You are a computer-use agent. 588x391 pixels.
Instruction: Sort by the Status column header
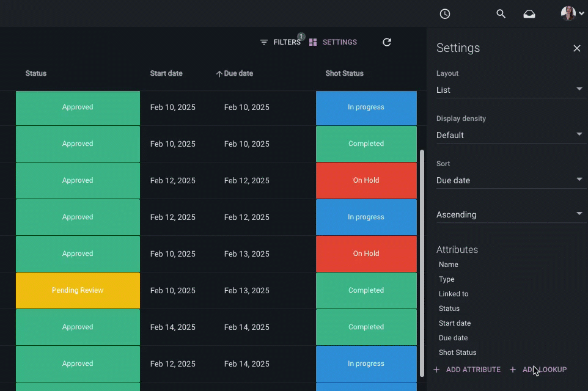click(36, 73)
